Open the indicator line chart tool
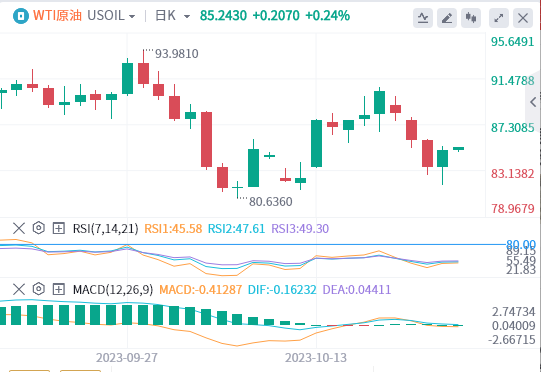Viewport: 541px width, 372px height. pyautogui.click(x=423, y=18)
